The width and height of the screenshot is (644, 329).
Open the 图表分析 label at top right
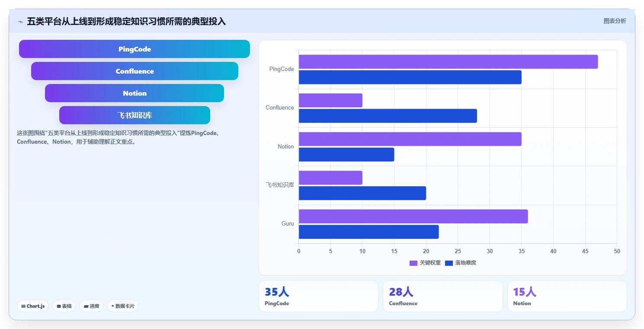[615, 21]
